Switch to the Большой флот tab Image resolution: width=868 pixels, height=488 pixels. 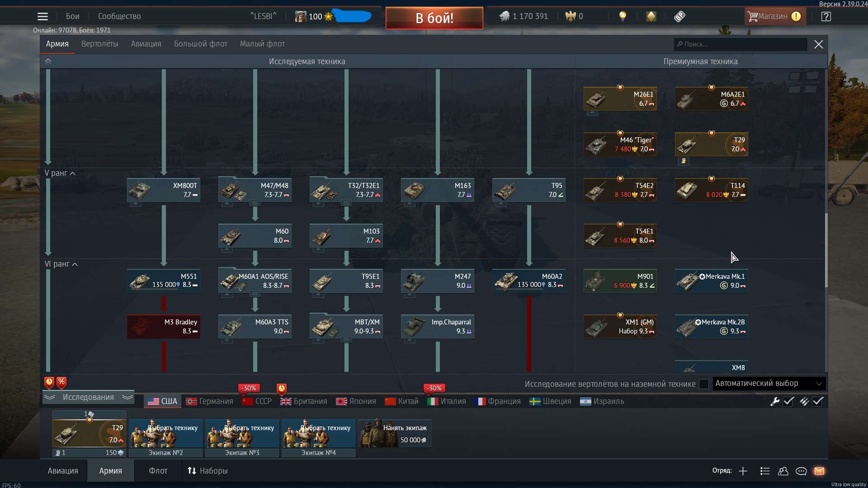coord(201,44)
